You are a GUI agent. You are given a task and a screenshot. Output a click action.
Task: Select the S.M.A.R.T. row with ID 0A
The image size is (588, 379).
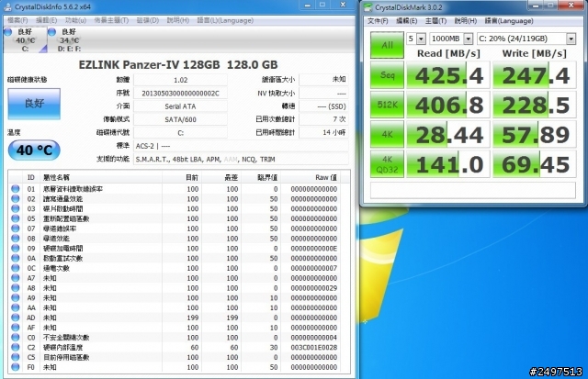[175, 259]
